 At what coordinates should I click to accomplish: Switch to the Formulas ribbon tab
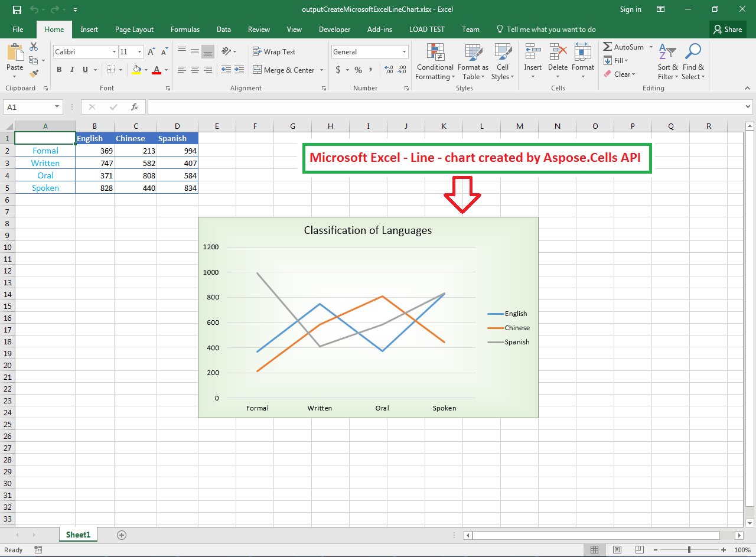pos(185,29)
